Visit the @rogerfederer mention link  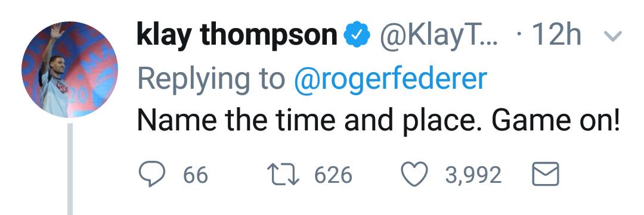(x=391, y=79)
